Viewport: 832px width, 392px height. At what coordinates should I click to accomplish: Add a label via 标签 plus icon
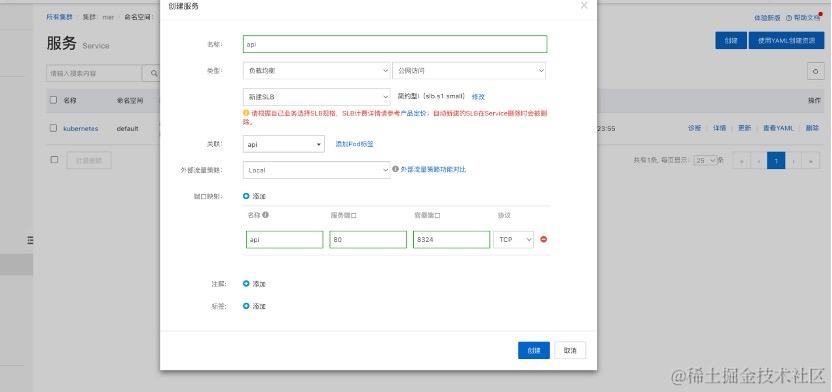[x=246, y=306]
